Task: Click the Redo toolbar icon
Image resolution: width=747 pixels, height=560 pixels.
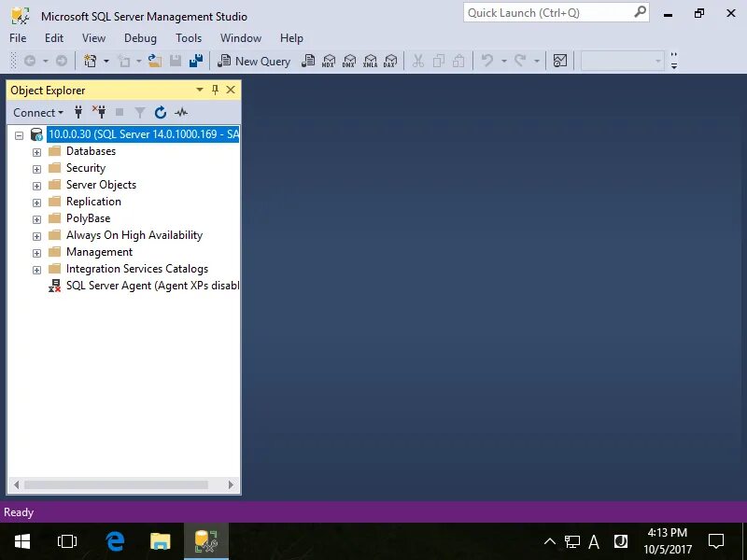Action: point(520,61)
